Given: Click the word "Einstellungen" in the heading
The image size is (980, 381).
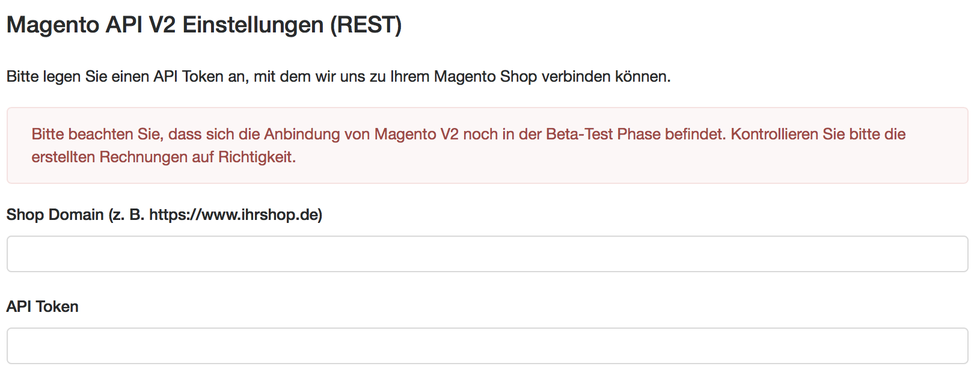Looking at the screenshot, I should [x=253, y=25].
